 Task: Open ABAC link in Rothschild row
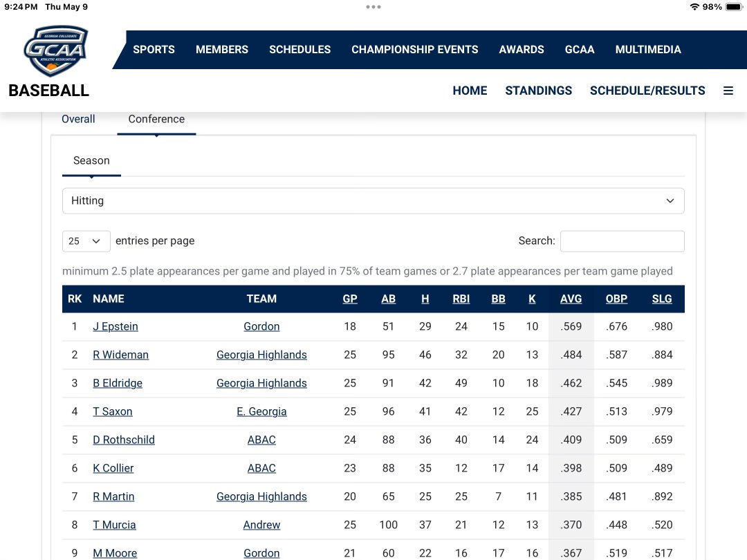click(261, 440)
